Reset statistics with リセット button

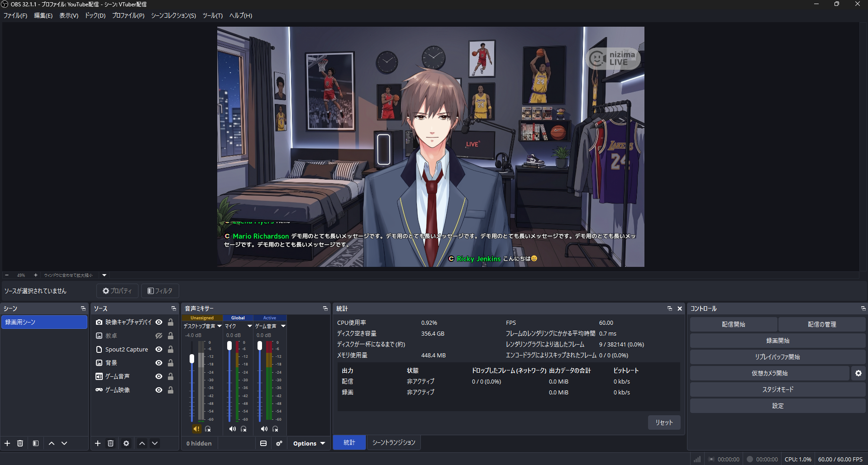664,422
